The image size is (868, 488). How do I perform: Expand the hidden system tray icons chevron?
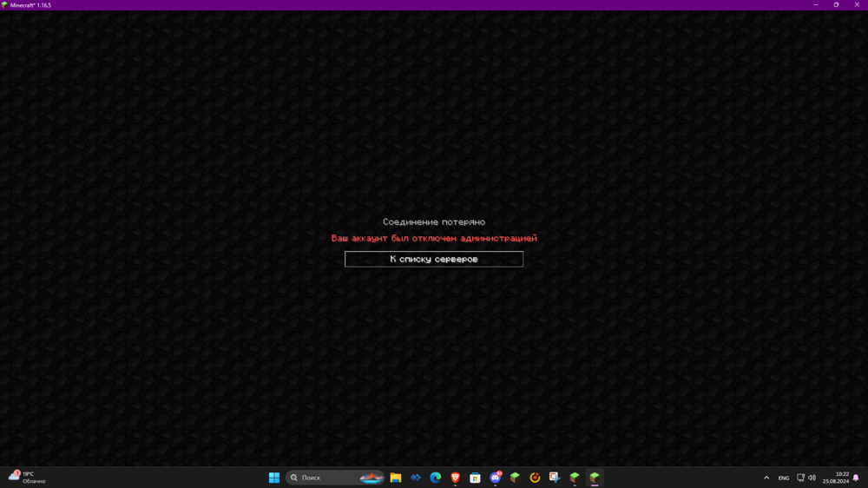pos(766,478)
